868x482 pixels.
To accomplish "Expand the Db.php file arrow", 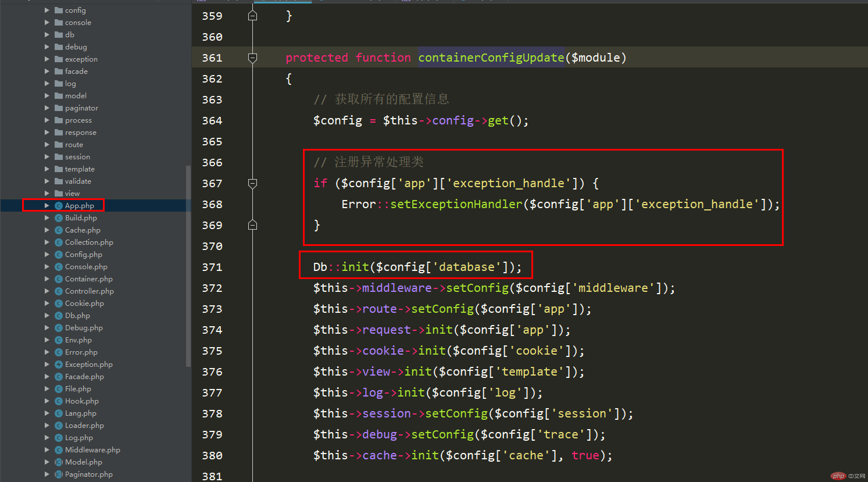I will pyautogui.click(x=47, y=315).
